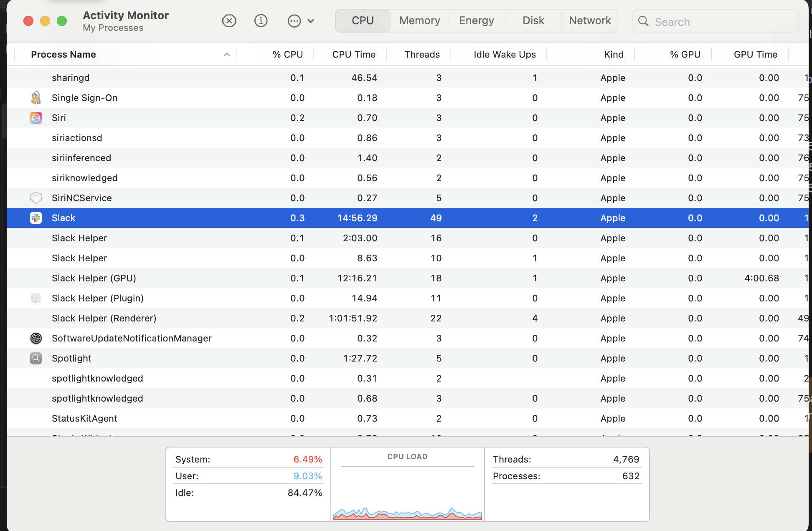Click the Siri app icon
Viewport: 812px width, 531px height.
pos(36,118)
